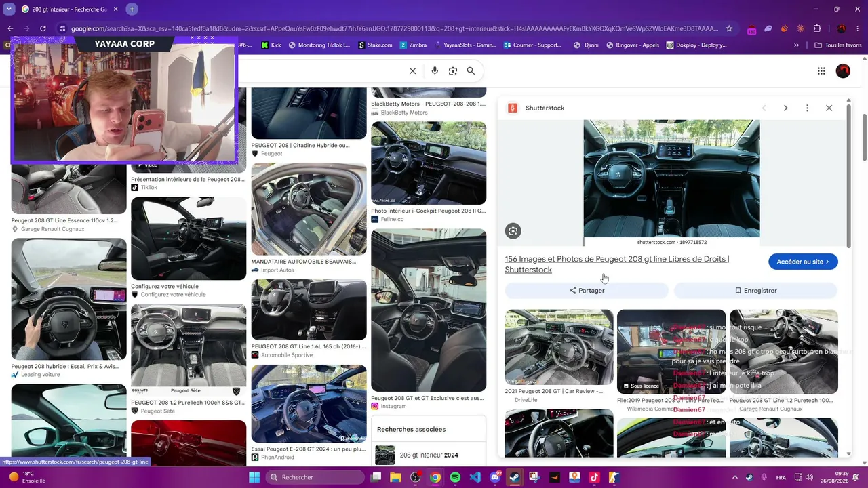The image size is (868, 488).
Task: Share the image with Partager
Action: point(587,291)
